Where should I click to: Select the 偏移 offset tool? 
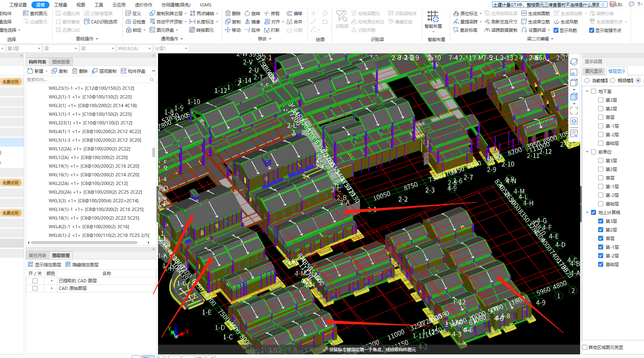coord(294,13)
